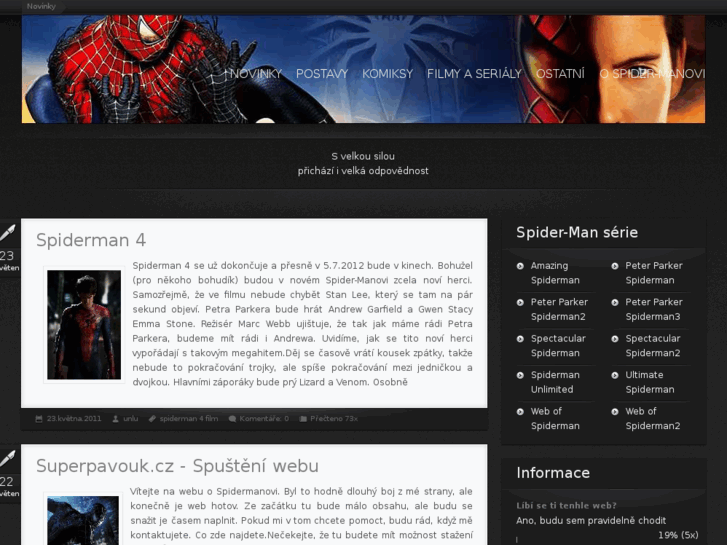This screenshot has width=727, height=545.
Task: Go to NOVINKY in the banner menu
Action: [x=256, y=74]
